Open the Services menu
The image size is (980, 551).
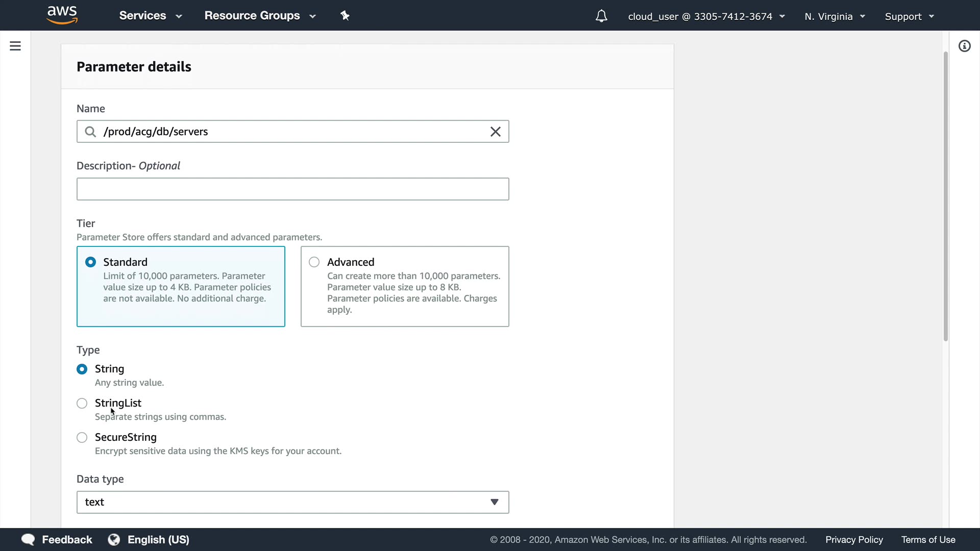click(150, 16)
